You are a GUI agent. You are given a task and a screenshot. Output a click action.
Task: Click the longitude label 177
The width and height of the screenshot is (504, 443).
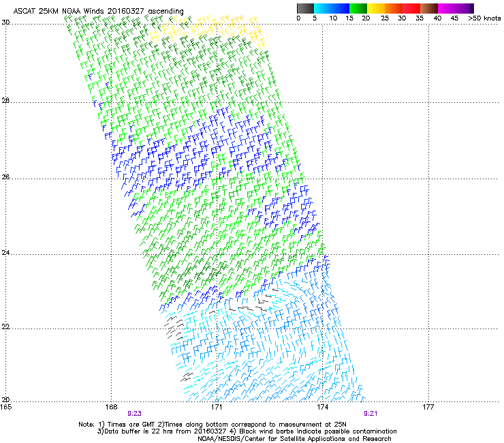[x=428, y=407]
